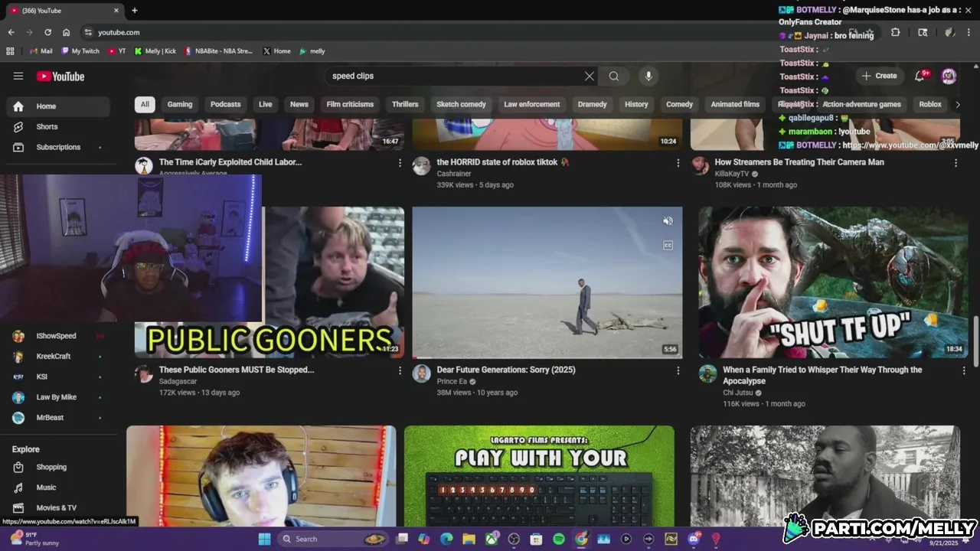Open Discord from the taskbar
This screenshot has height=551, width=980.
(x=694, y=539)
